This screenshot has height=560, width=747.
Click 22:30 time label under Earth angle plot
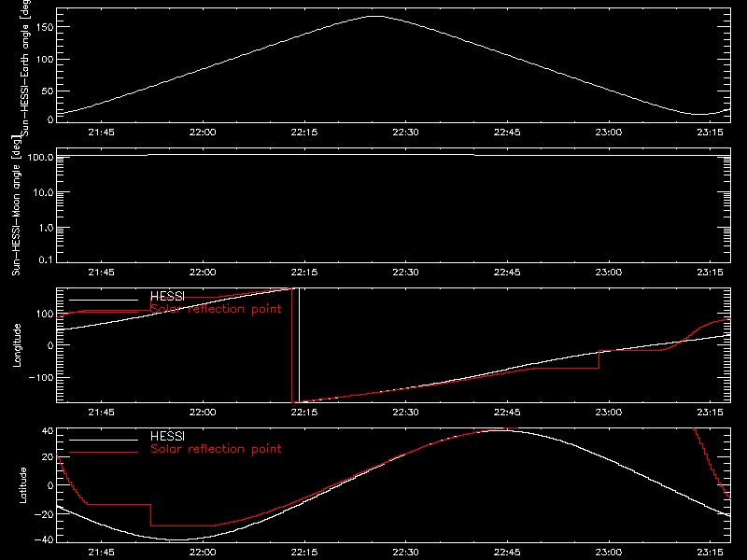(x=405, y=133)
